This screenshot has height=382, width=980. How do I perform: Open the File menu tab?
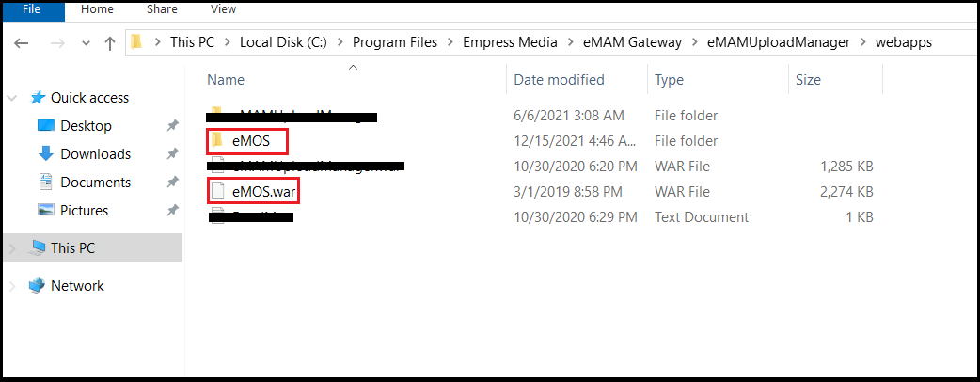(31, 8)
